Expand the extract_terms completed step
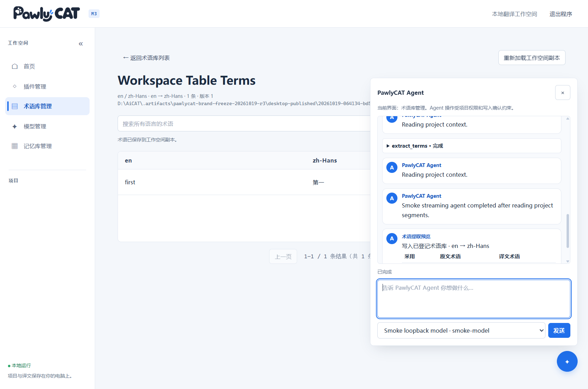The height and width of the screenshot is (389, 588). 471,146
